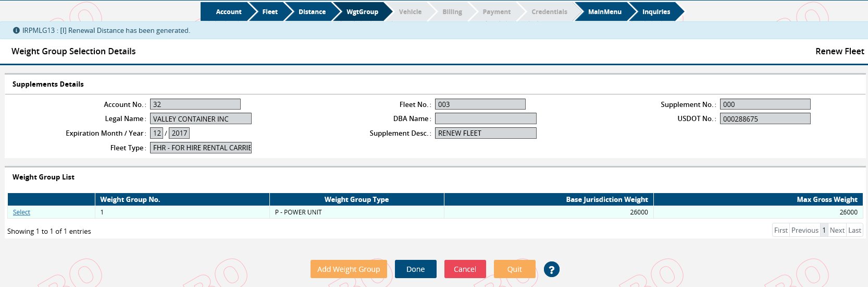Screen dimensions: 868x287
Task: Navigate to MainMenu
Action: [604, 11]
